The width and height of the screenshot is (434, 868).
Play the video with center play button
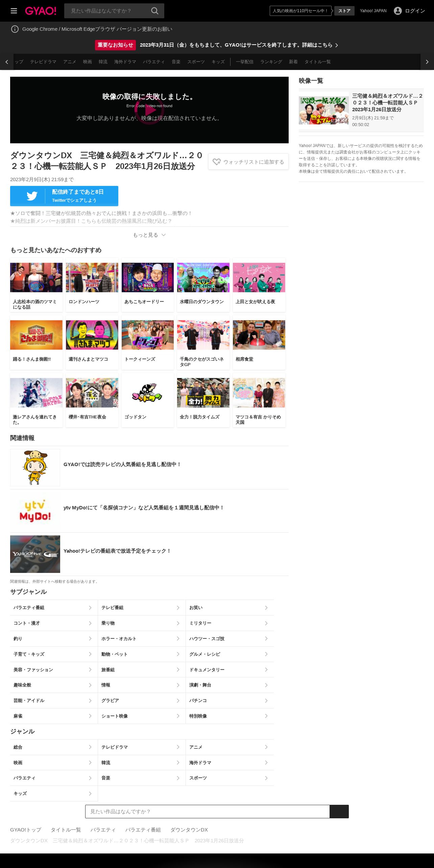click(x=149, y=110)
